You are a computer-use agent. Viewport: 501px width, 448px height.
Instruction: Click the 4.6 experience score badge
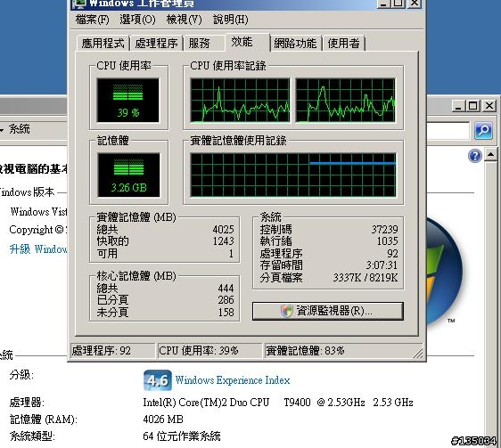tap(158, 380)
